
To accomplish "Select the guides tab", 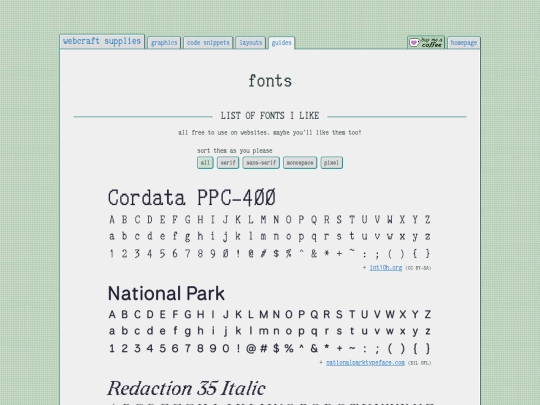I will [281, 43].
